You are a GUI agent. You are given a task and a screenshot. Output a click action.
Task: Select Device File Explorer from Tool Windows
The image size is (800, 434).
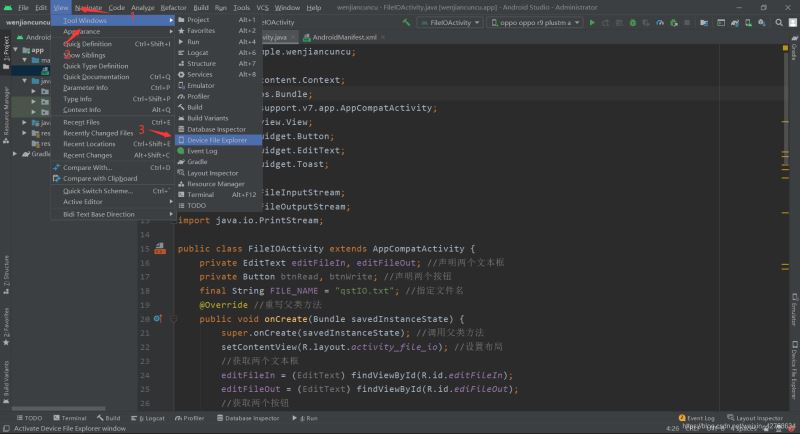[x=218, y=140]
